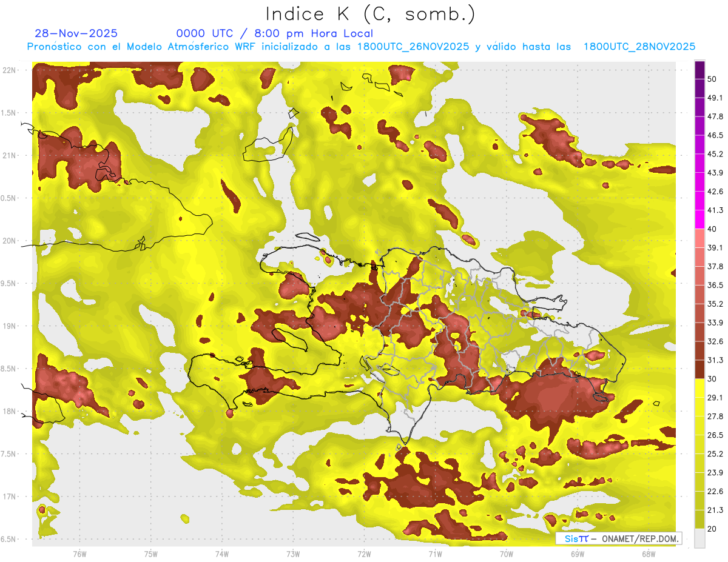The image size is (728, 562).
Task: Click the colorbar value "46.5"
Action: (715, 135)
